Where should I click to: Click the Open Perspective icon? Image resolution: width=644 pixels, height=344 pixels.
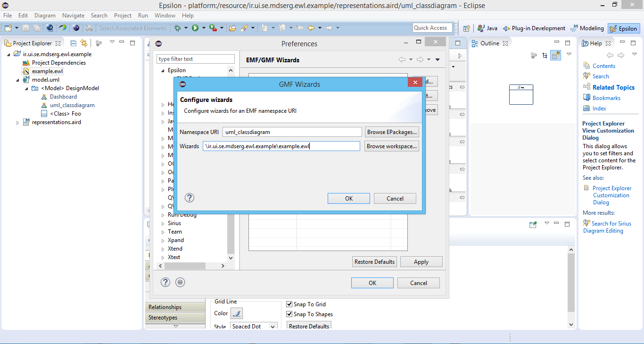pyautogui.click(x=466, y=28)
